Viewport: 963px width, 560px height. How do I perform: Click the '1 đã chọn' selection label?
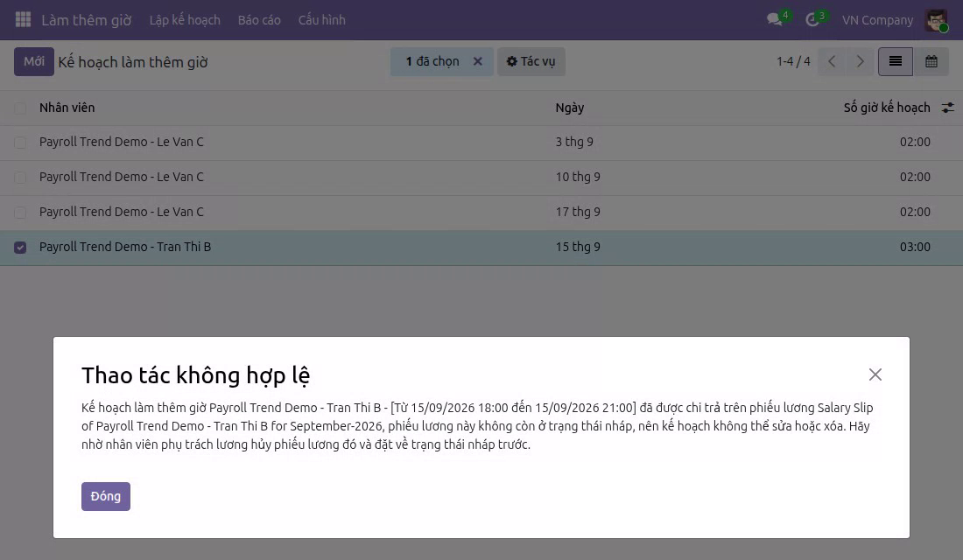coord(432,61)
